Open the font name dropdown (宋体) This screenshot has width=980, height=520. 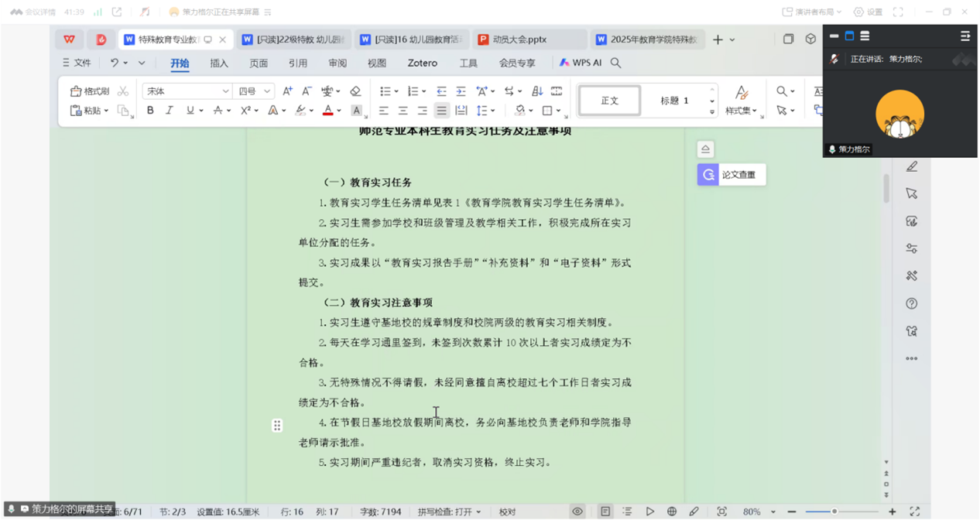click(x=187, y=91)
